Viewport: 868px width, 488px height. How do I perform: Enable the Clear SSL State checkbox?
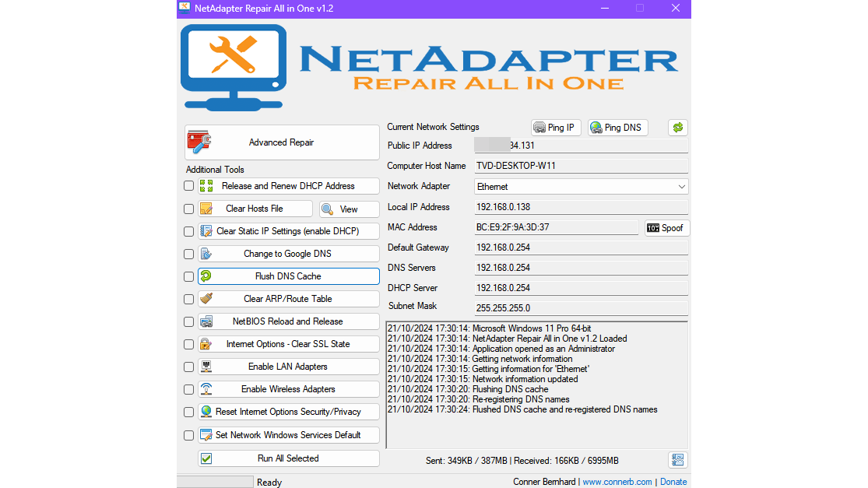pos(188,344)
